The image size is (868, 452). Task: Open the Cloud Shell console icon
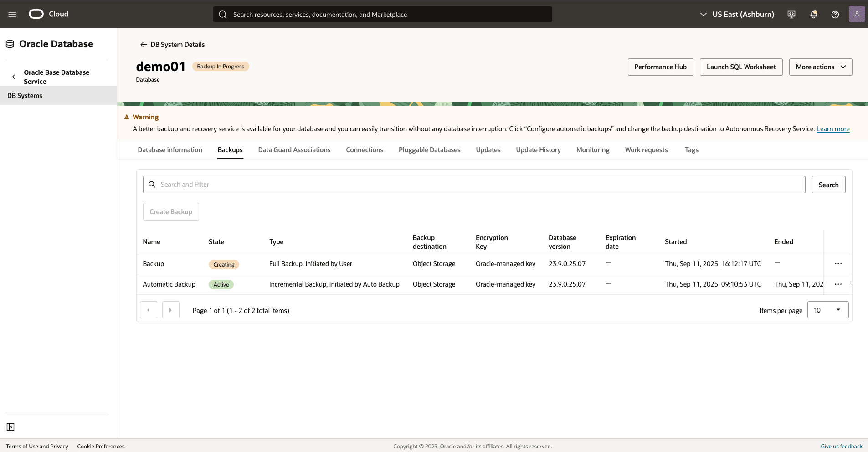click(791, 14)
